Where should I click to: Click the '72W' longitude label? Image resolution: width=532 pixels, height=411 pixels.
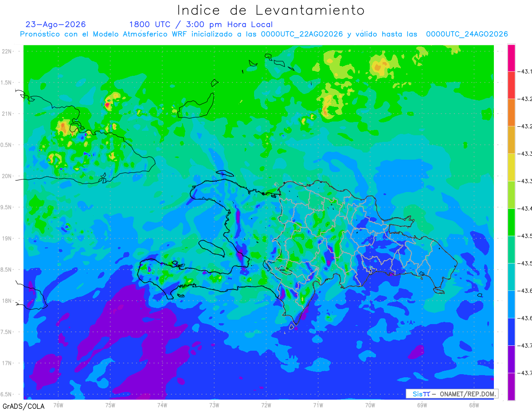[266, 405]
